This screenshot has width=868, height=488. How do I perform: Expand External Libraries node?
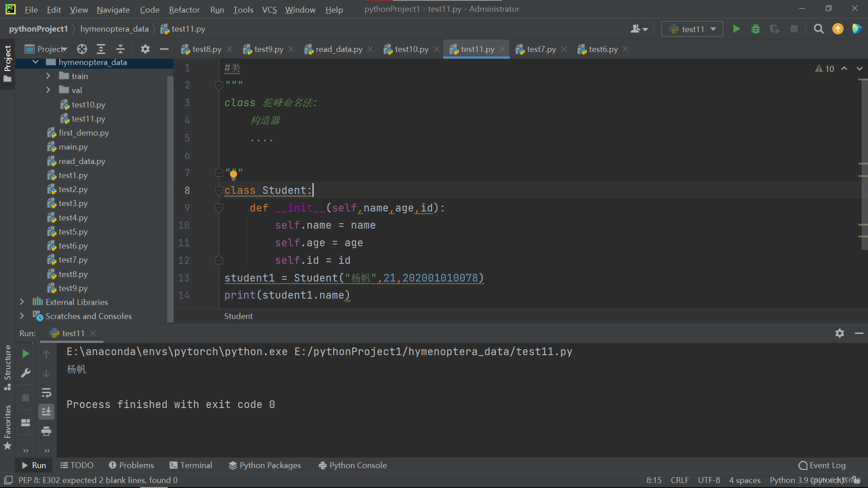pos(22,302)
